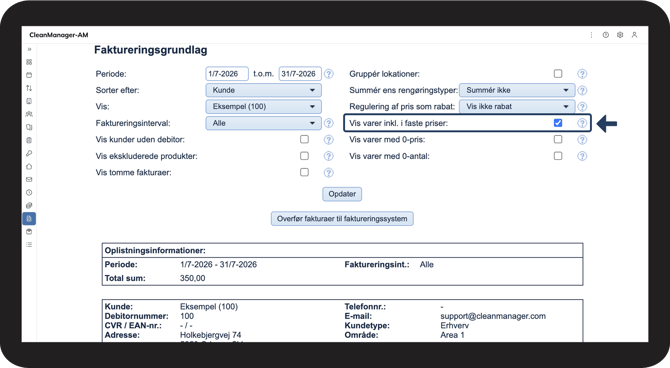Image resolution: width=670 pixels, height=368 pixels.
Task: Enable Vis tomme fakturaer checkbox
Action: [304, 172]
